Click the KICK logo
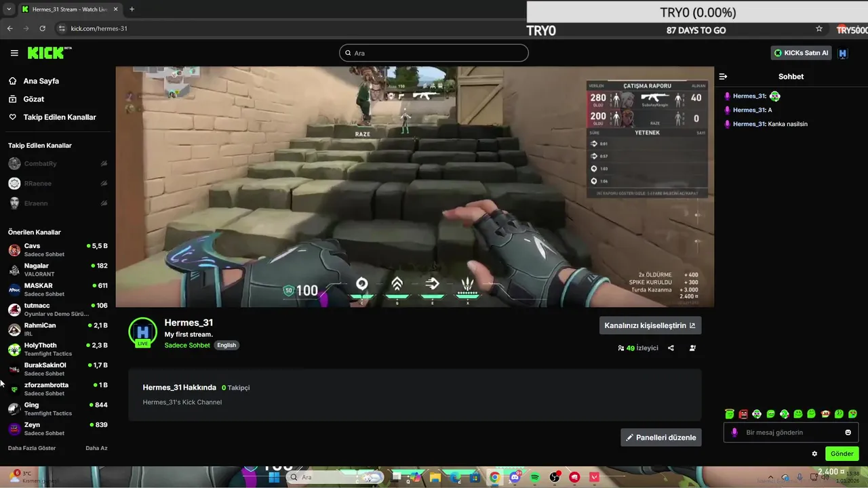The width and height of the screenshot is (868, 488). click(x=50, y=53)
